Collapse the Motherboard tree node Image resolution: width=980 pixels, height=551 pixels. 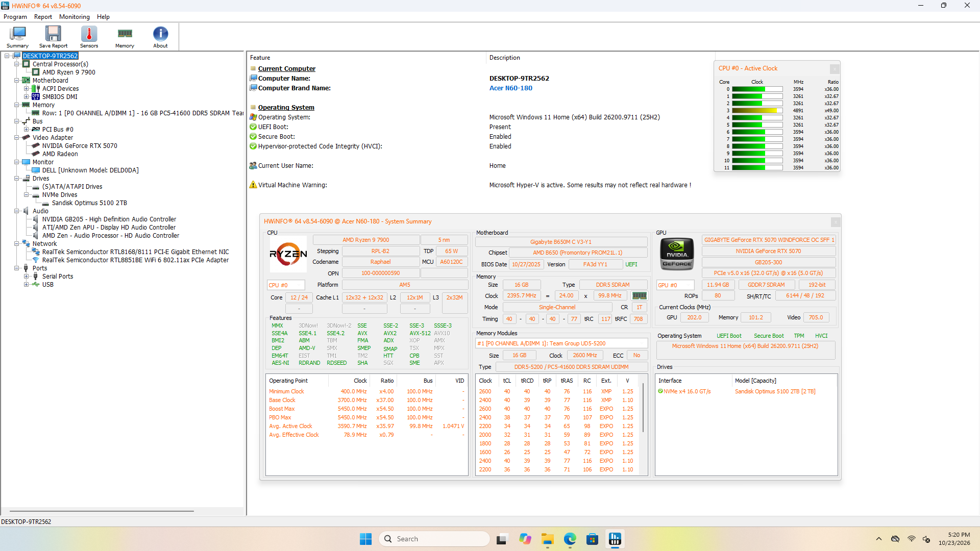[x=17, y=81]
